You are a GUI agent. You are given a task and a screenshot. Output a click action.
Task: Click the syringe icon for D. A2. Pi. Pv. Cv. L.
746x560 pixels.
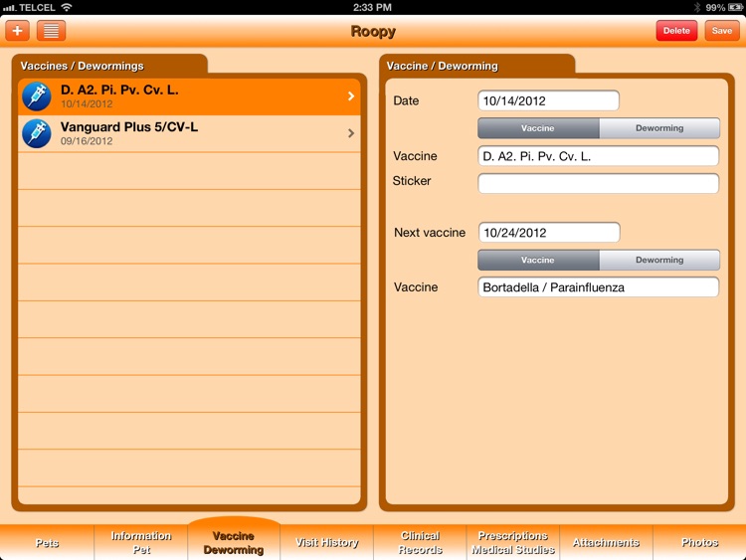point(37,96)
